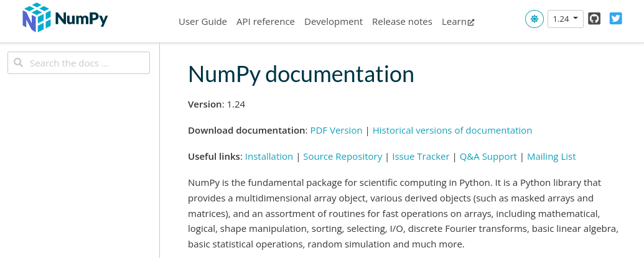Image resolution: width=644 pixels, height=258 pixels.
Task: Click the NumPy logo in header
Action: coord(65,18)
